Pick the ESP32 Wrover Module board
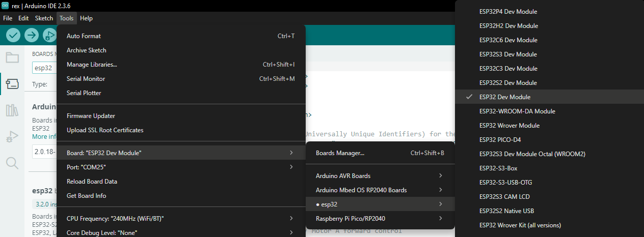 (509, 125)
